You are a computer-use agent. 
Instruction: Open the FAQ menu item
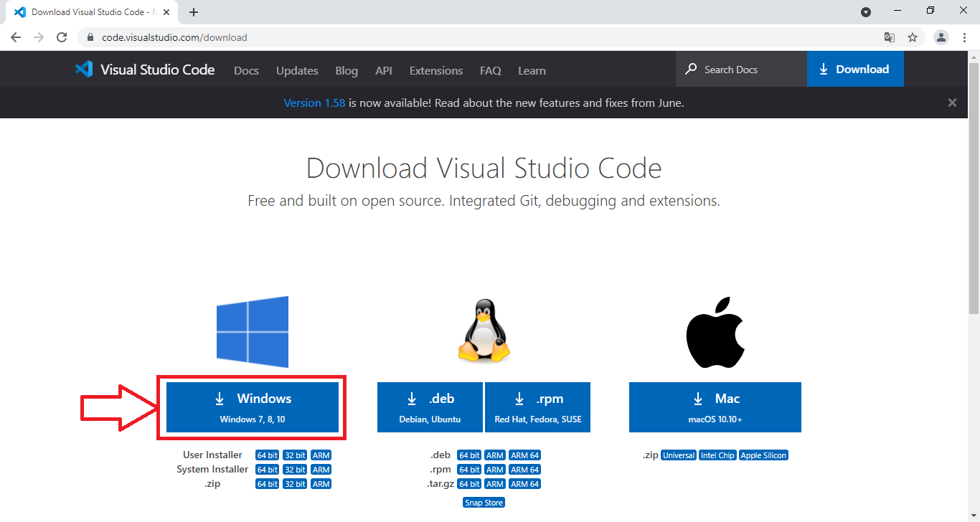point(491,70)
